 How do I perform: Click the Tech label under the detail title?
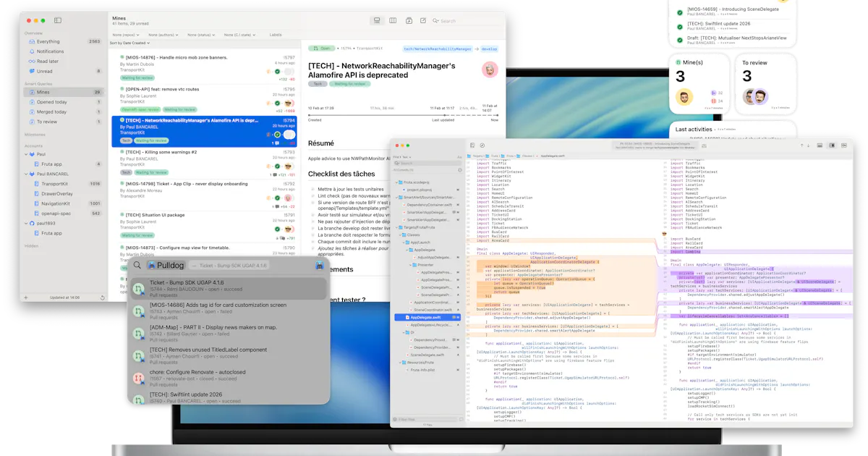pos(318,84)
